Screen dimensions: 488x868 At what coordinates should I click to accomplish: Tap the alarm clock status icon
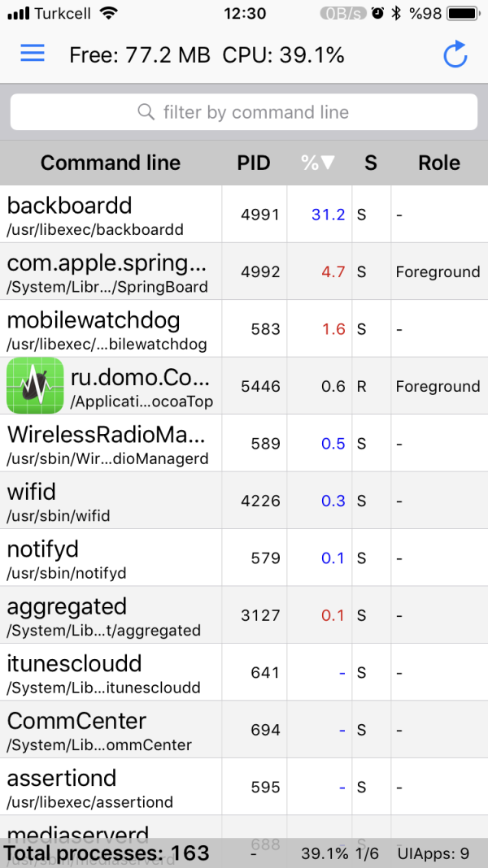[x=377, y=14]
